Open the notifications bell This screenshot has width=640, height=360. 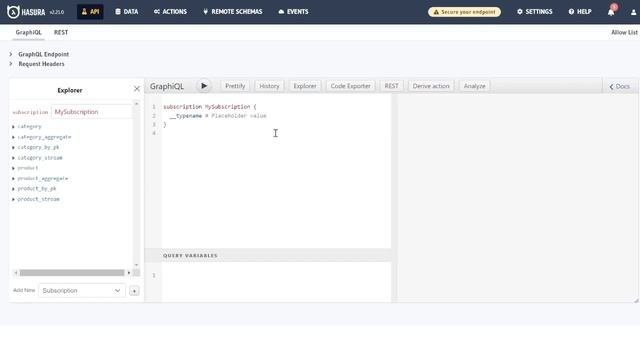pyautogui.click(x=611, y=12)
